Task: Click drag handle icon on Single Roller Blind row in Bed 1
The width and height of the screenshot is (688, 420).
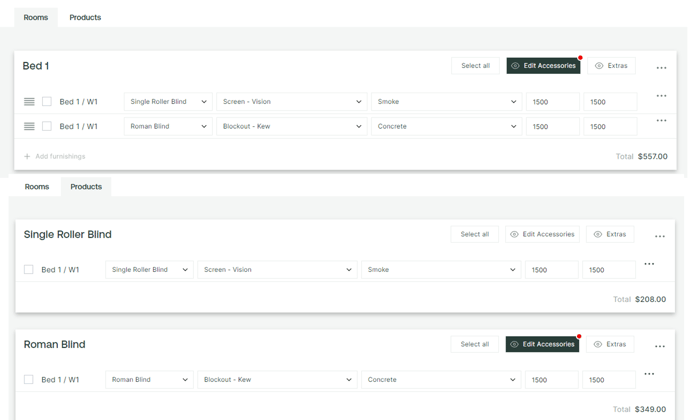Action: [29, 102]
